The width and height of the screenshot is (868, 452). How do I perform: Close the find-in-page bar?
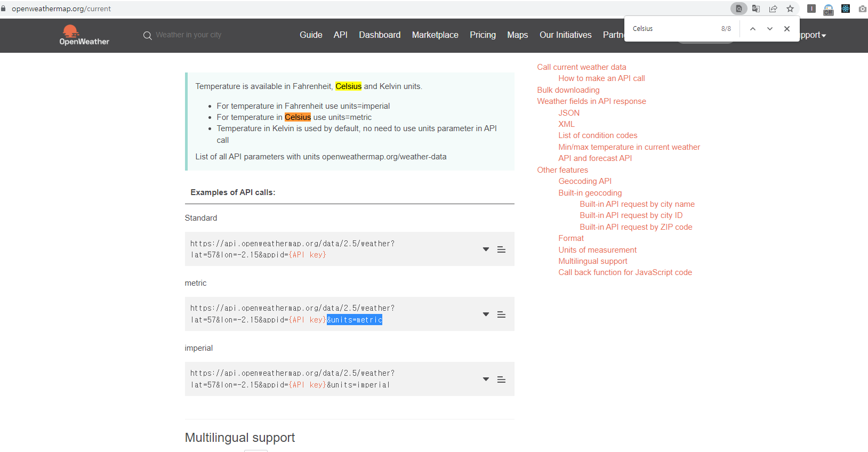[787, 29]
